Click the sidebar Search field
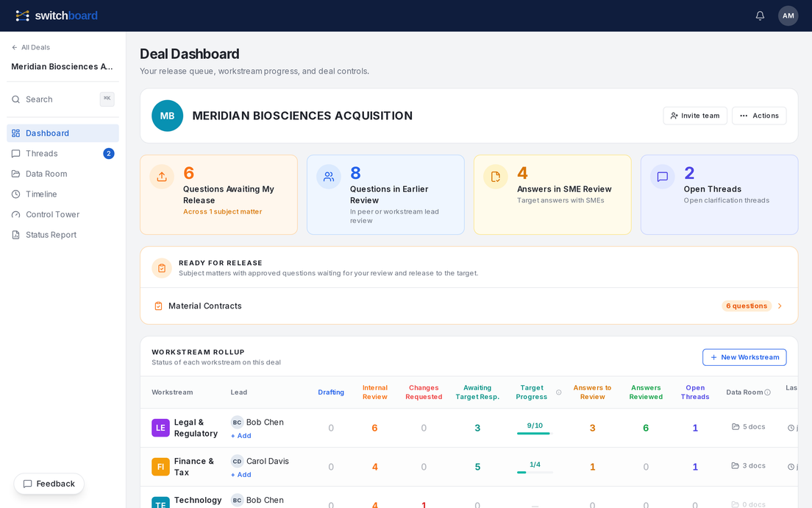812x508 pixels. point(63,99)
